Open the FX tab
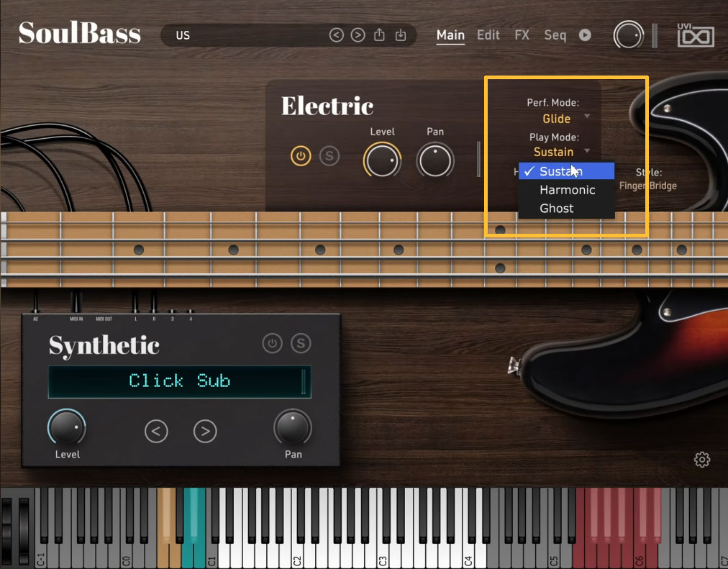The width and height of the screenshot is (728, 569). 522,35
